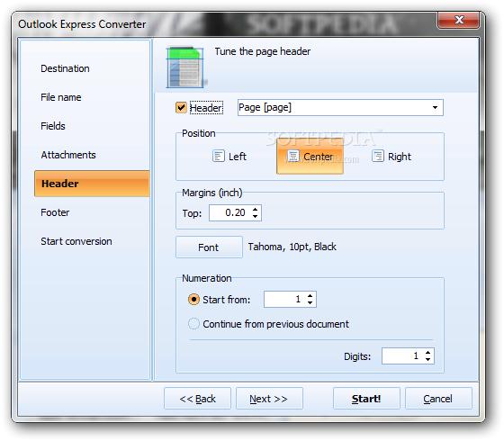Decrease the Start from number

click(310, 302)
